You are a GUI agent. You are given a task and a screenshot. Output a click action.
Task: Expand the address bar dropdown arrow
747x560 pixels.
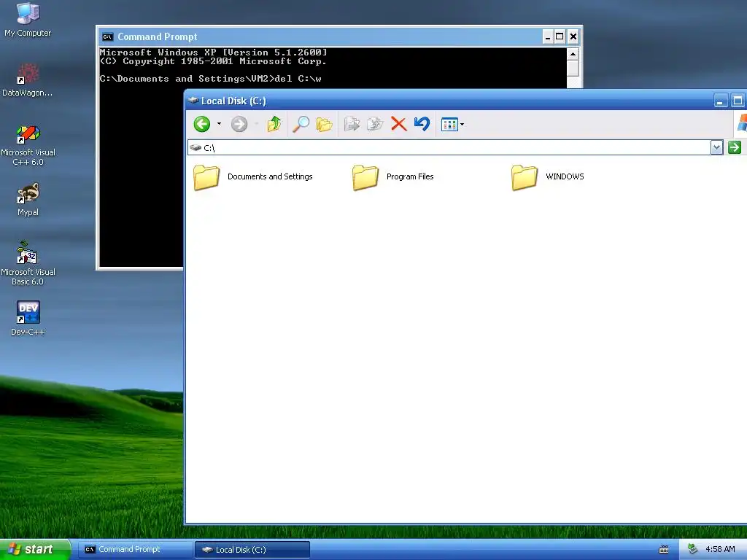click(x=716, y=147)
